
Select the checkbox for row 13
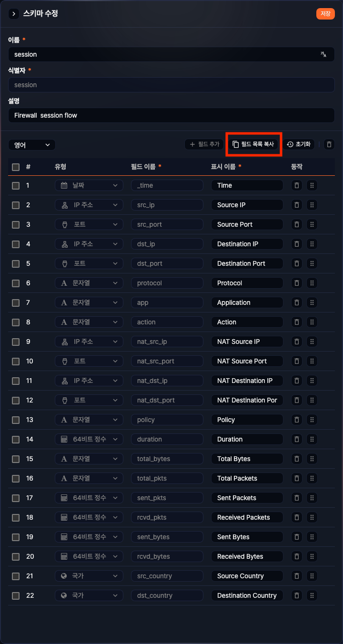coord(16,420)
